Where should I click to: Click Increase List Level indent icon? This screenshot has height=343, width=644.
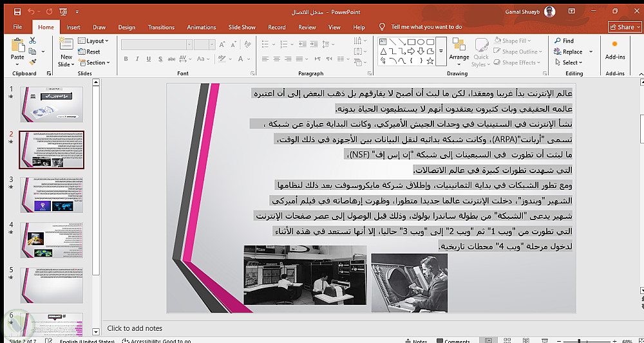314,44
